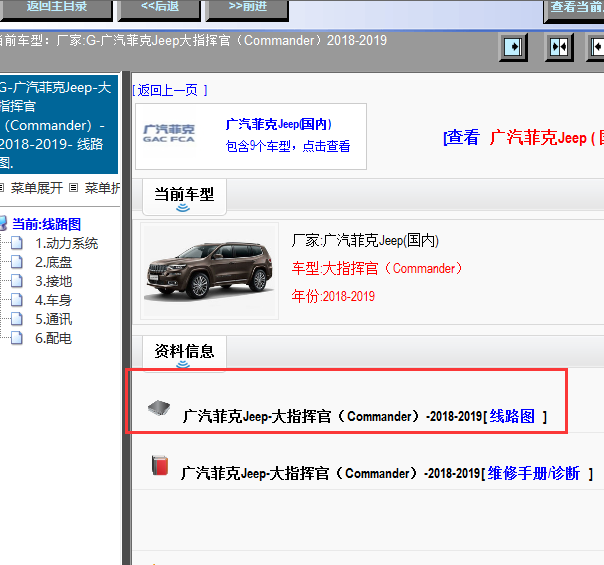The image size is (604, 565).
Task: Open the 2.底盘 tree item
Action: coord(54,262)
